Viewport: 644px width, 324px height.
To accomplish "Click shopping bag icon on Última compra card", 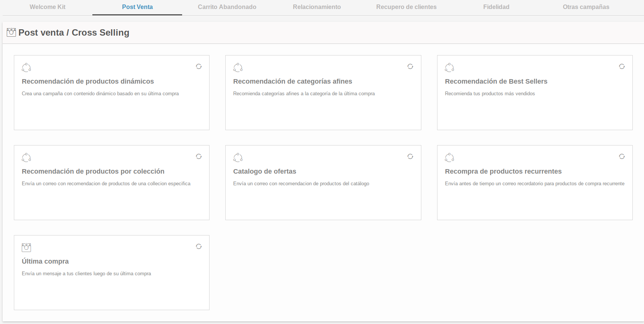I will tap(26, 247).
